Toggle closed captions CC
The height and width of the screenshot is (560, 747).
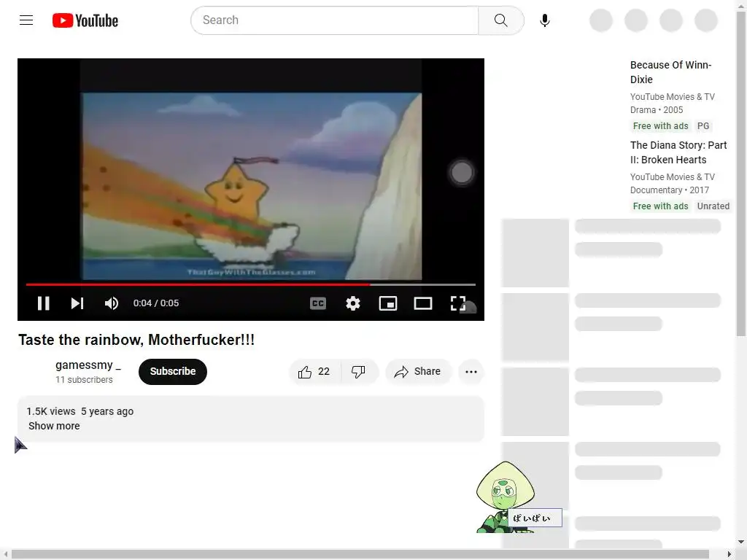point(318,303)
